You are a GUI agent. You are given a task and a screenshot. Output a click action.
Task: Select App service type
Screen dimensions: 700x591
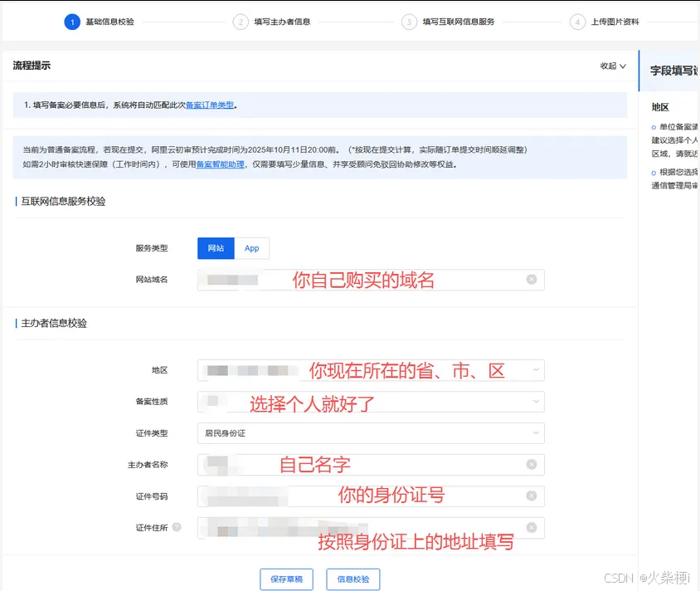(x=252, y=248)
